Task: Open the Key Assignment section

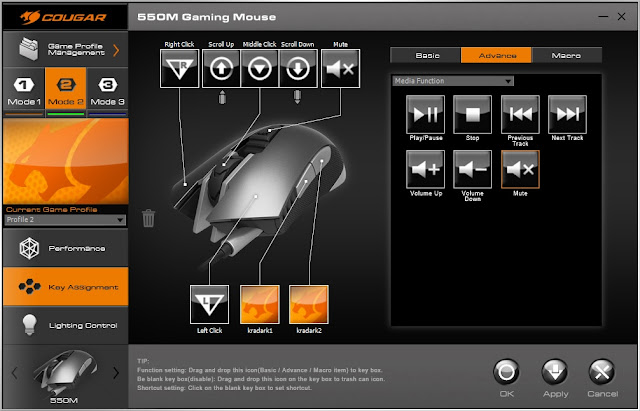Action: coord(65,287)
